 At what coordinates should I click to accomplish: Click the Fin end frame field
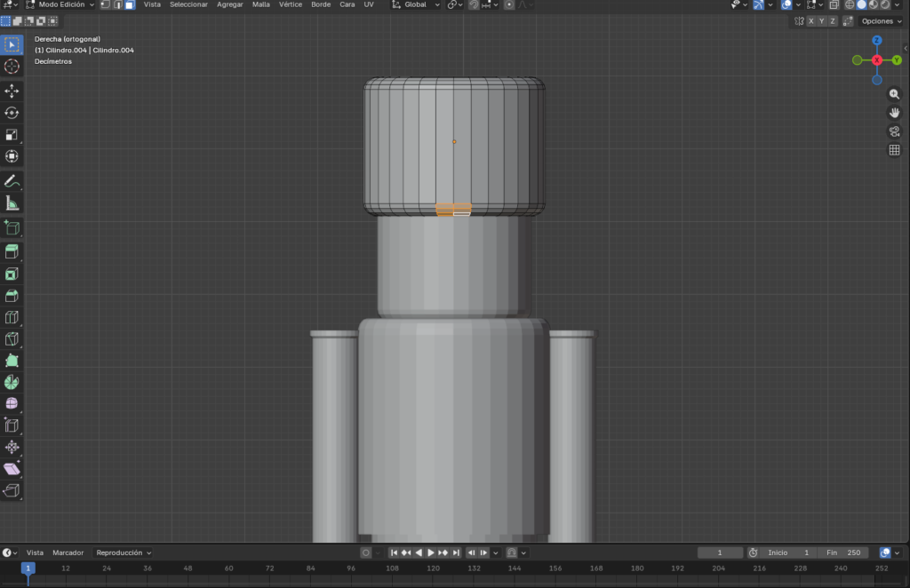point(844,552)
